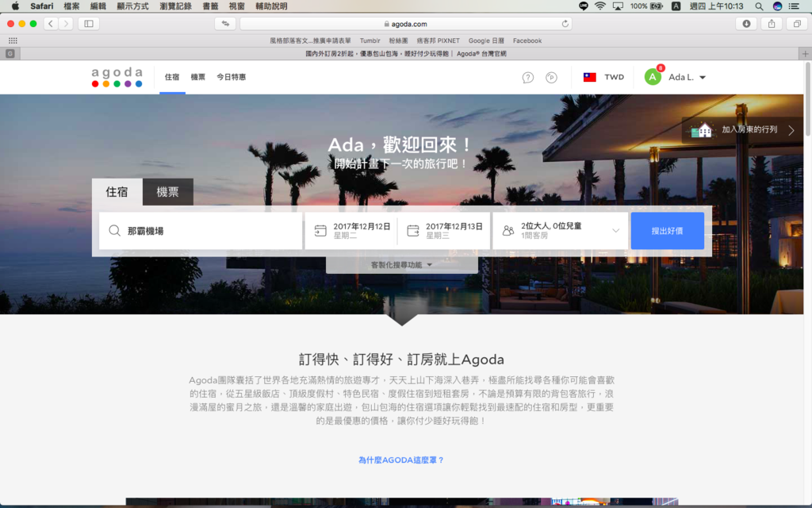
Task: Open Spotlight search in menu bar
Action: pos(759,6)
